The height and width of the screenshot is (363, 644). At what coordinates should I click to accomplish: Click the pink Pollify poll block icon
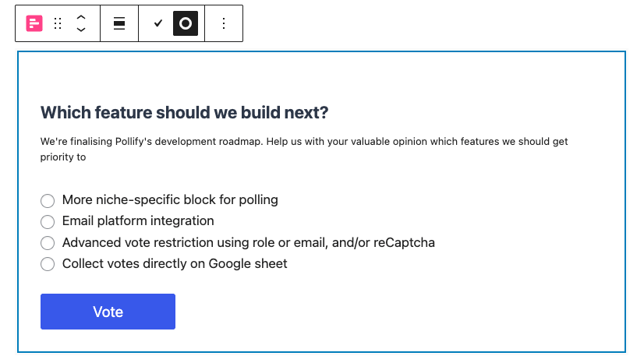pyautogui.click(x=34, y=23)
